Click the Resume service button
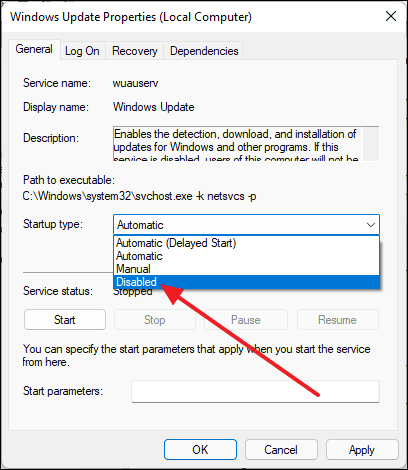408x470 pixels. pos(337,320)
